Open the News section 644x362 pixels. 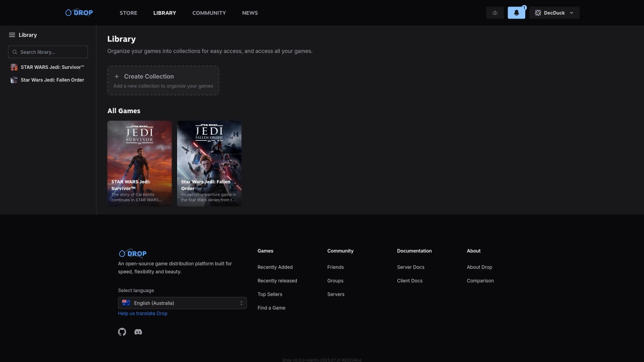(250, 13)
